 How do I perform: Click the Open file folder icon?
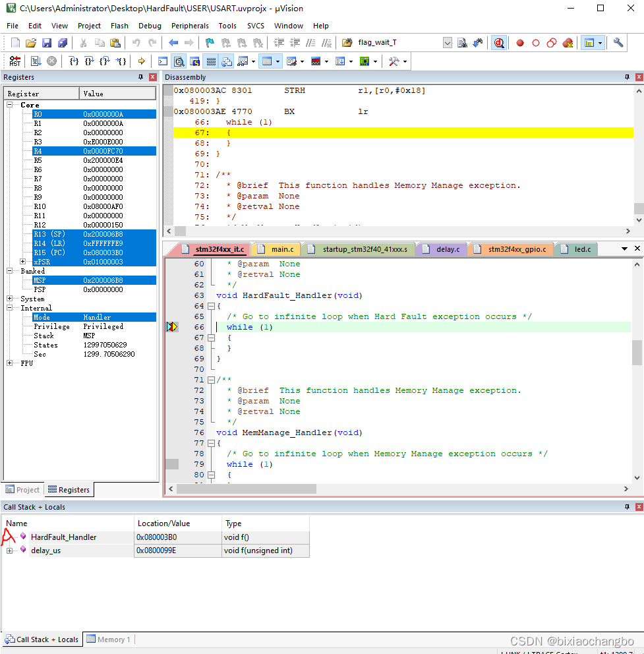tap(31, 43)
